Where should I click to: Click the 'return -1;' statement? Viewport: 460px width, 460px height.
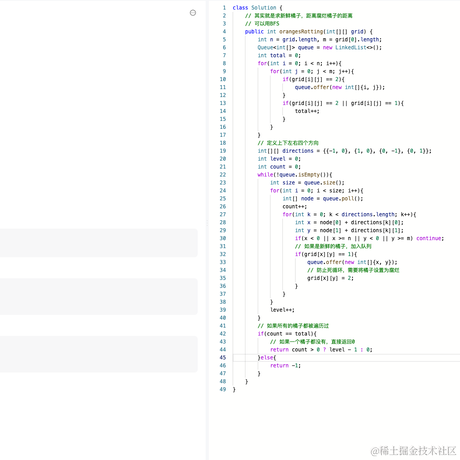(285, 366)
